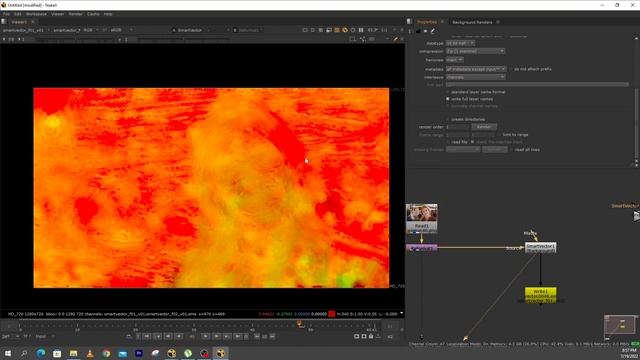The height and width of the screenshot is (360, 640).
Task: Click the scatter-points icon in the viewer's second toolbar row
Action: coord(363,39)
